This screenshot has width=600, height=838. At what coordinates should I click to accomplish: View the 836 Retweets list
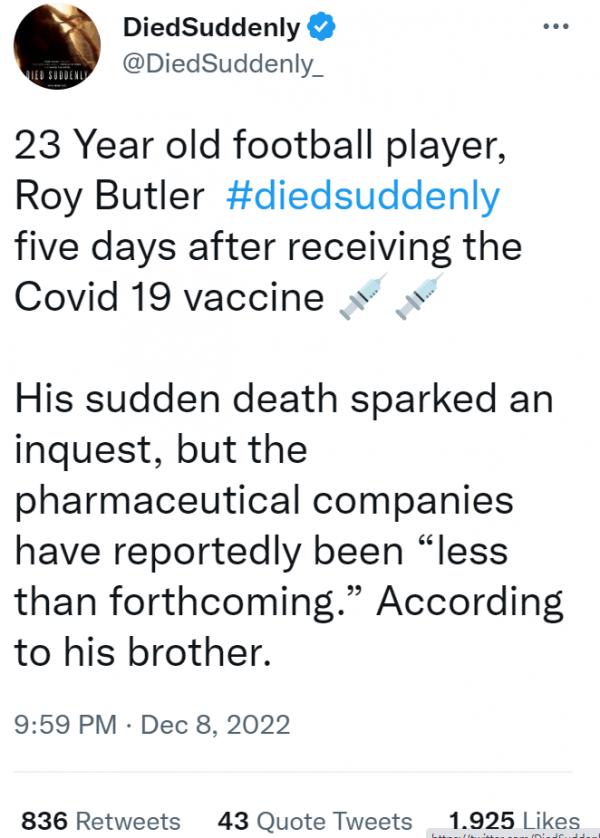(101, 821)
